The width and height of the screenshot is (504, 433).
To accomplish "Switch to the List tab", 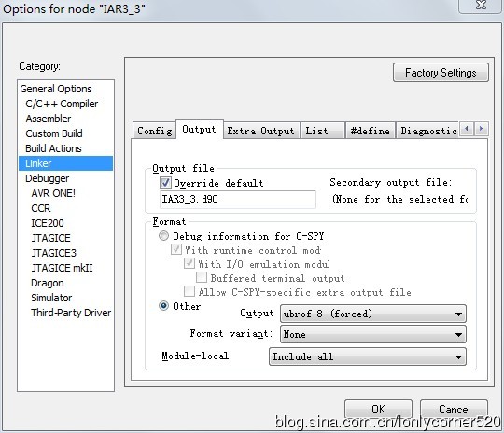I will pos(322,131).
